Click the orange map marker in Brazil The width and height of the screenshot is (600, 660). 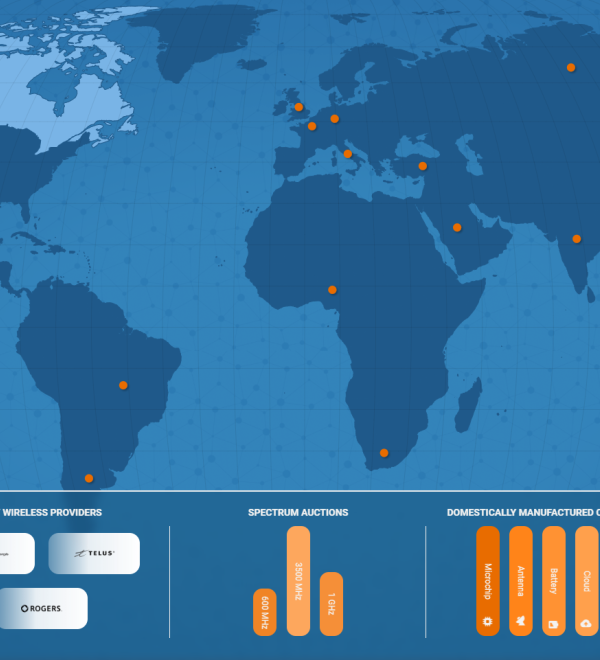[x=123, y=385]
